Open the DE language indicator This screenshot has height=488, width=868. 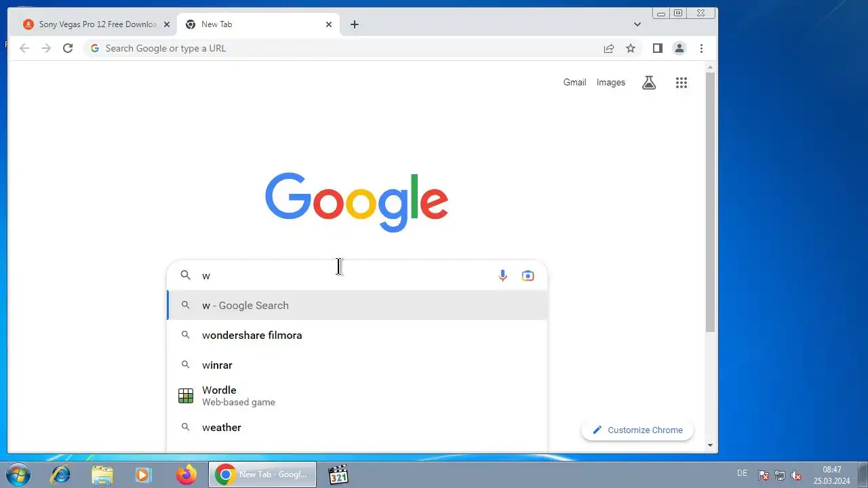click(x=742, y=473)
